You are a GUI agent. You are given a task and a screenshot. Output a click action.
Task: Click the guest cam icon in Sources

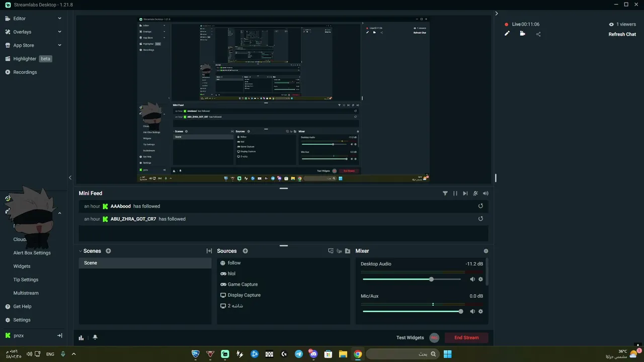[339, 251]
